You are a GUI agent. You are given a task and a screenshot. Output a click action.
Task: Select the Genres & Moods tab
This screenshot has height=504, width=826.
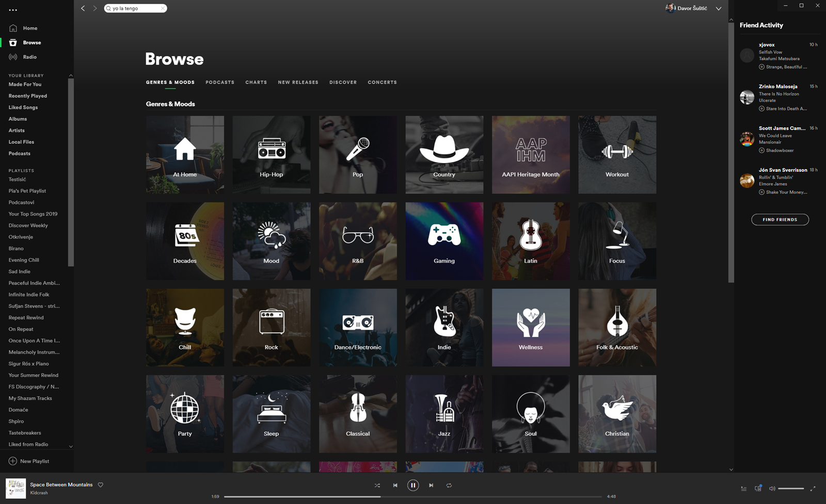[x=170, y=83]
